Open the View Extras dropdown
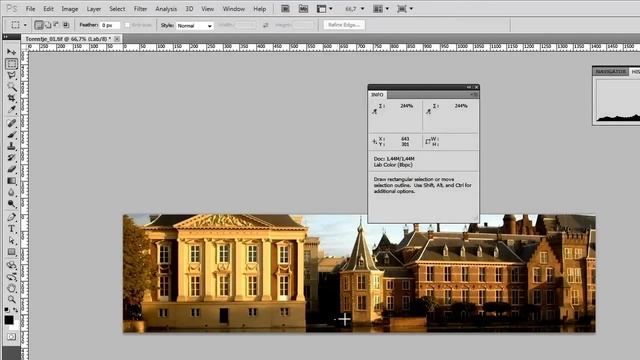The width and height of the screenshot is (640, 360). click(324, 9)
